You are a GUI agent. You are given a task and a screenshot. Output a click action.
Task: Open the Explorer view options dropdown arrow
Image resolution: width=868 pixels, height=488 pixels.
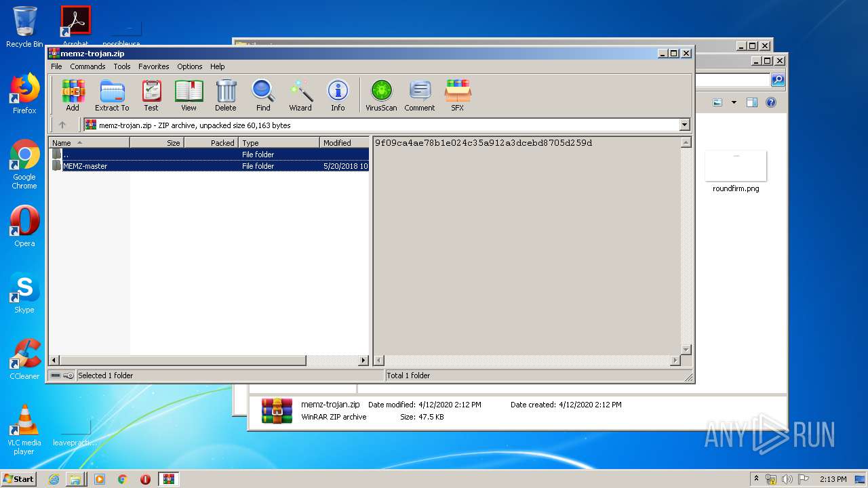(733, 102)
